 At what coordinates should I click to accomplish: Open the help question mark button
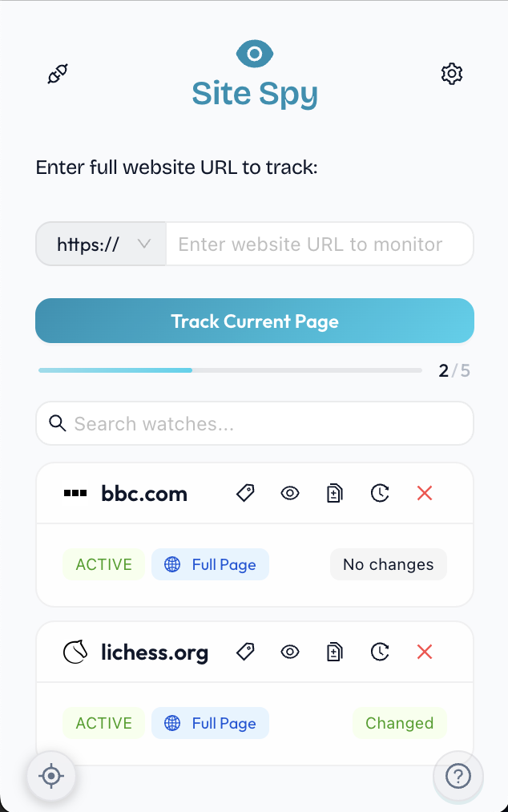458,776
